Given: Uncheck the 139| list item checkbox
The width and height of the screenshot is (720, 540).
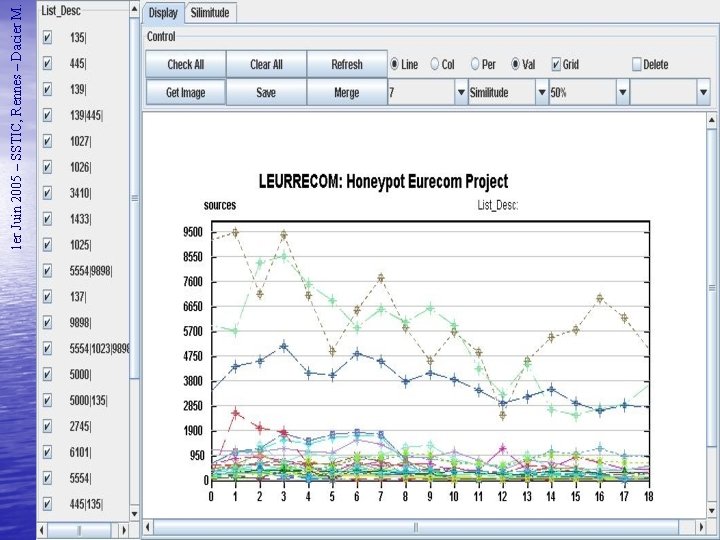Looking at the screenshot, I should (47, 89).
